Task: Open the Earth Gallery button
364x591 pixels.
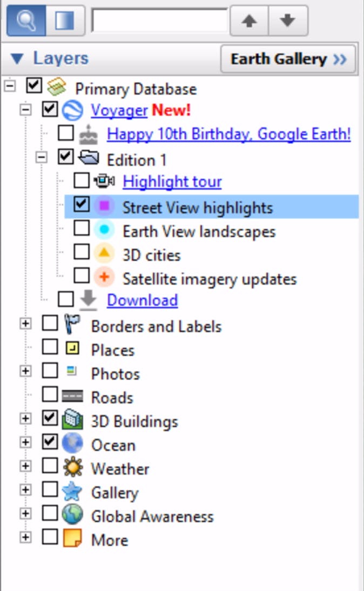Action: click(288, 59)
